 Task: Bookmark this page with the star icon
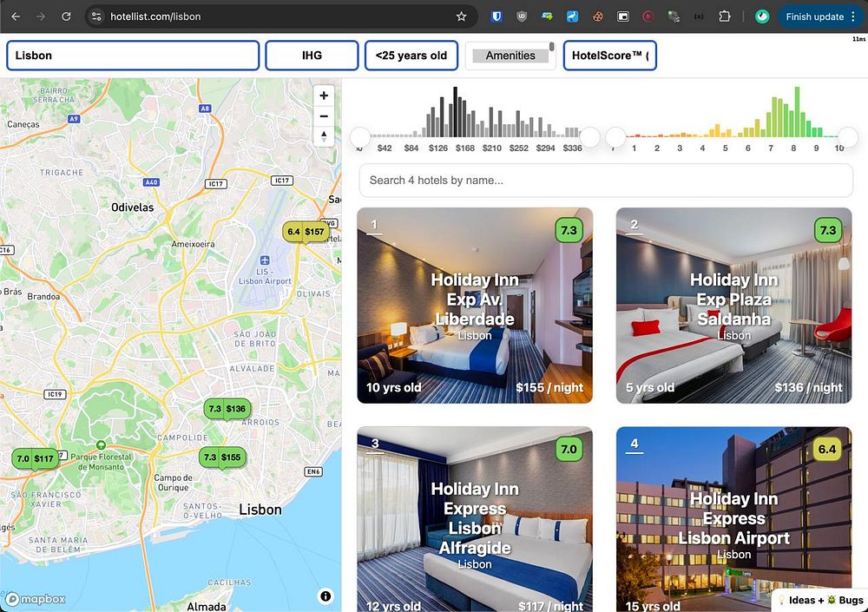click(x=461, y=16)
